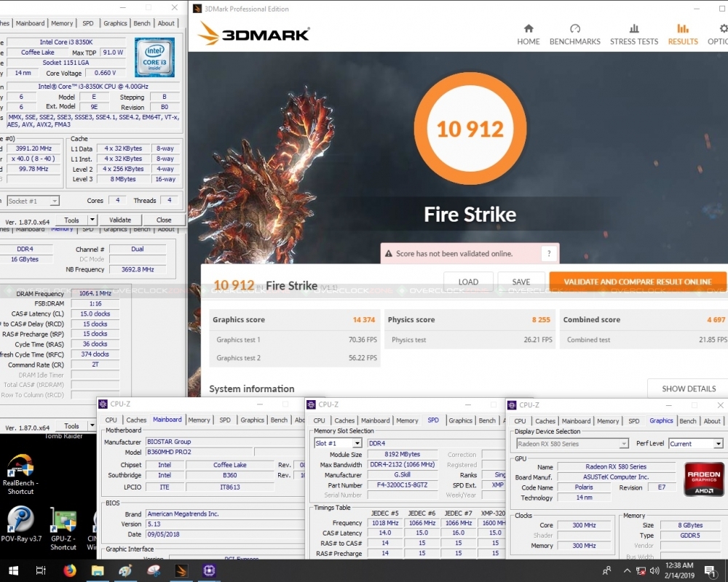728x582 pixels.
Task: Open the Radeon RX 580 Series display device dropdown
Action: click(x=572, y=444)
